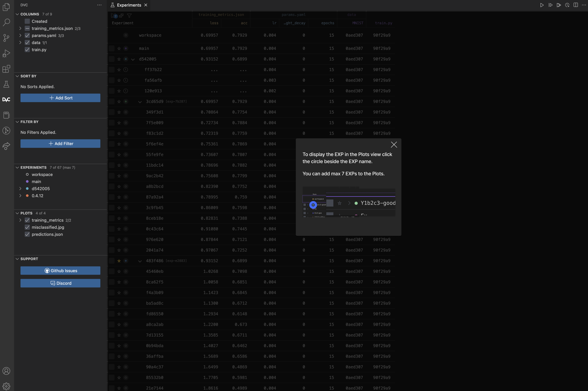Collapse the d542005 experiment row
This screenshot has height=391, width=588.
tap(133, 59)
